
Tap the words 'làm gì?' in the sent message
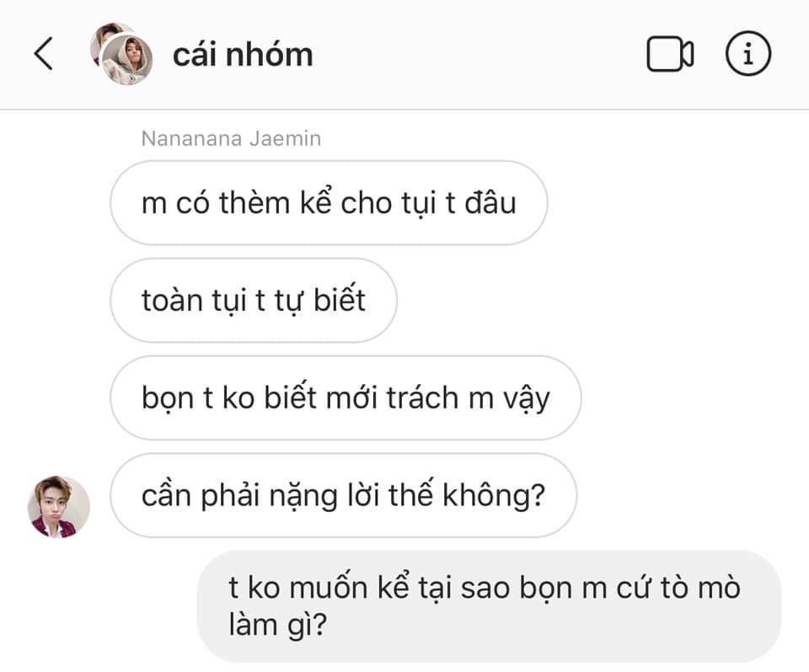[x=277, y=625]
